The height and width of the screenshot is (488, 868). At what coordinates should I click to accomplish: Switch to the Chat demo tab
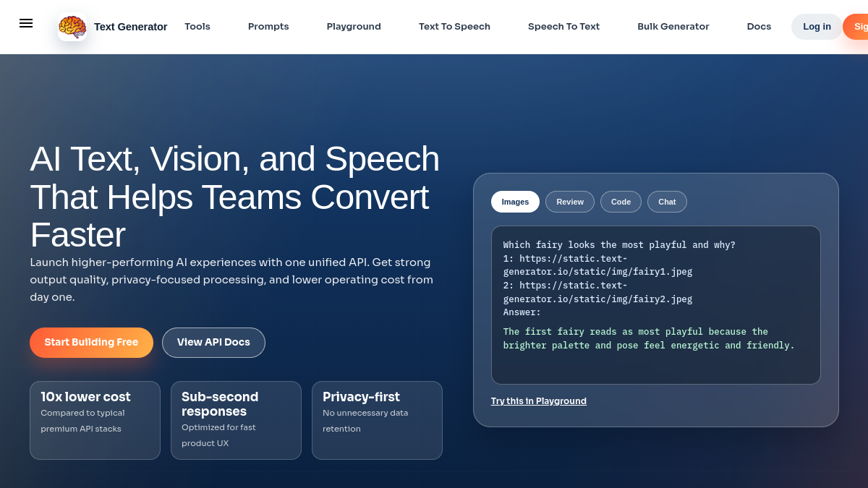click(x=667, y=202)
